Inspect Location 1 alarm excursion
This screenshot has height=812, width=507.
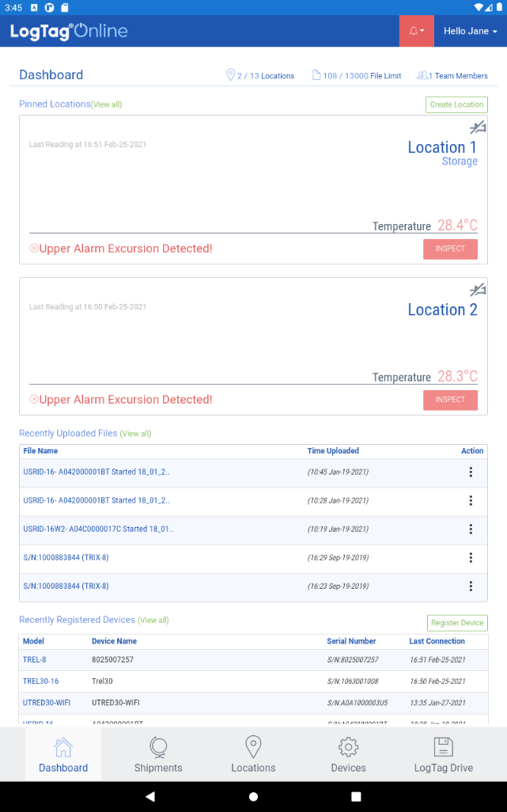(x=450, y=249)
